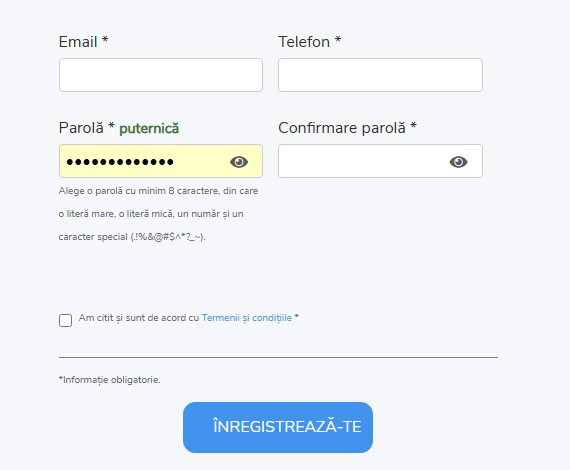Focus the Telefon input field
The height and width of the screenshot is (470, 570).
pos(380,75)
